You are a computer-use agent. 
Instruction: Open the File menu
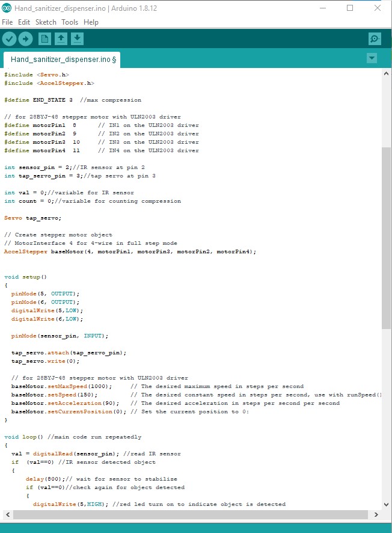[7, 22]
